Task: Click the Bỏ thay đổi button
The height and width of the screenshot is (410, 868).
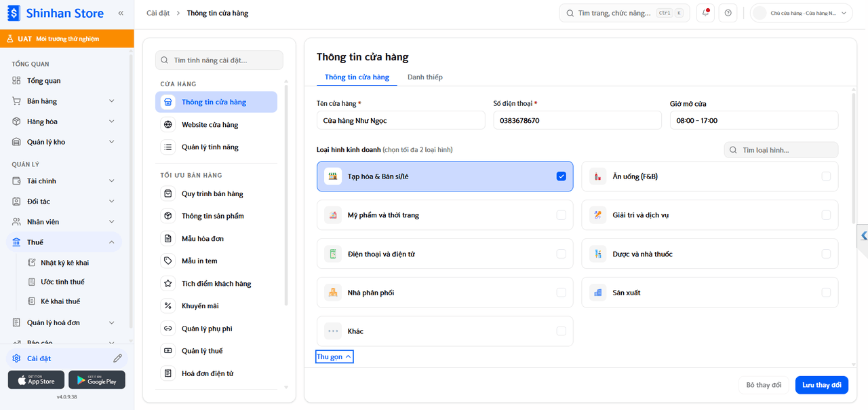Action: point(764,385)
